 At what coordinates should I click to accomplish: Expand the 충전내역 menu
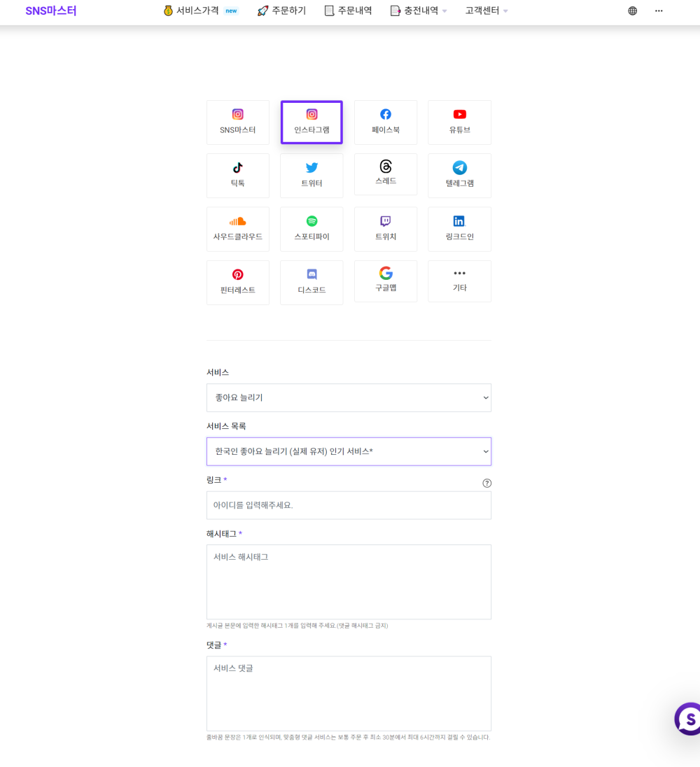(x=419, y=10)
